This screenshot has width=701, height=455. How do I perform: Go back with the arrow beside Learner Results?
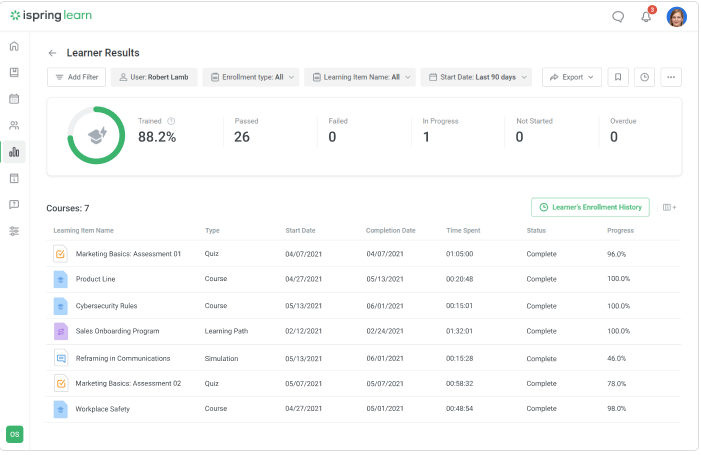(52, 53)
